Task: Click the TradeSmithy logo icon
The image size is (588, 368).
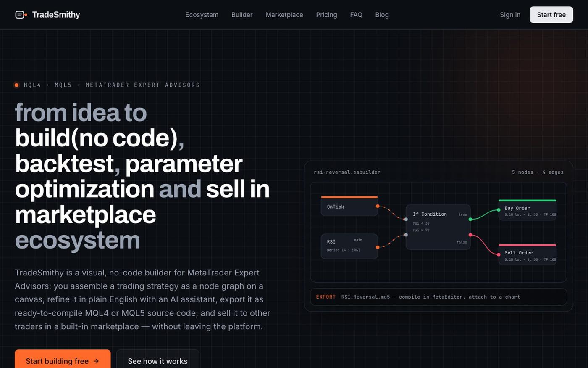Action: (21, 15)
